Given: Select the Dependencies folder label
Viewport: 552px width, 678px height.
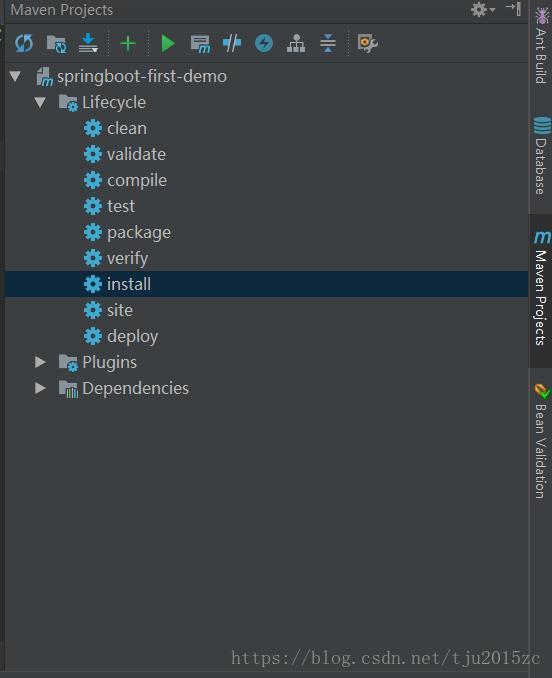Looking at the screenshot, I should [x=135, y=388].
